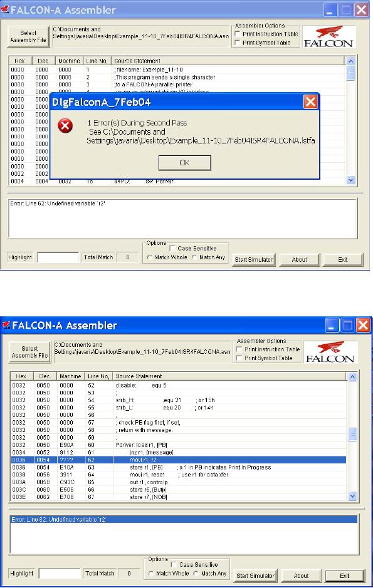Click the Highlight input field in lower window
Screen dimensions: 373x588
tap(60, 574)
